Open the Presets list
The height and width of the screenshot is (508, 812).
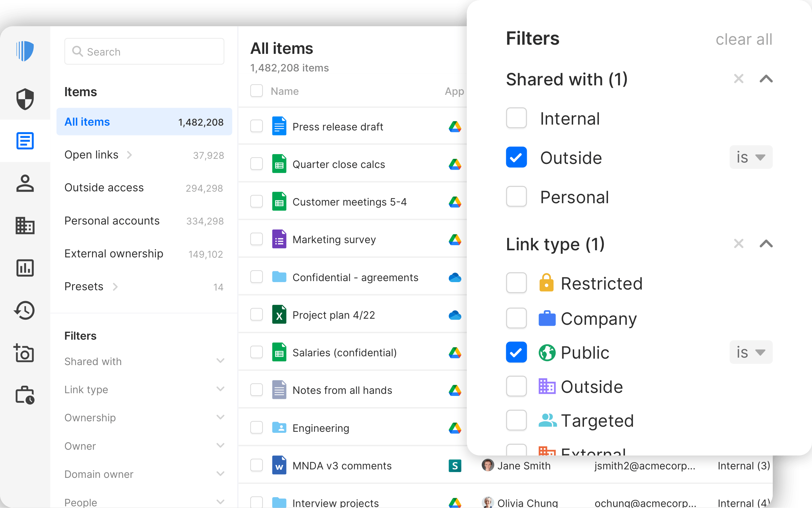(x=84, y=286)
